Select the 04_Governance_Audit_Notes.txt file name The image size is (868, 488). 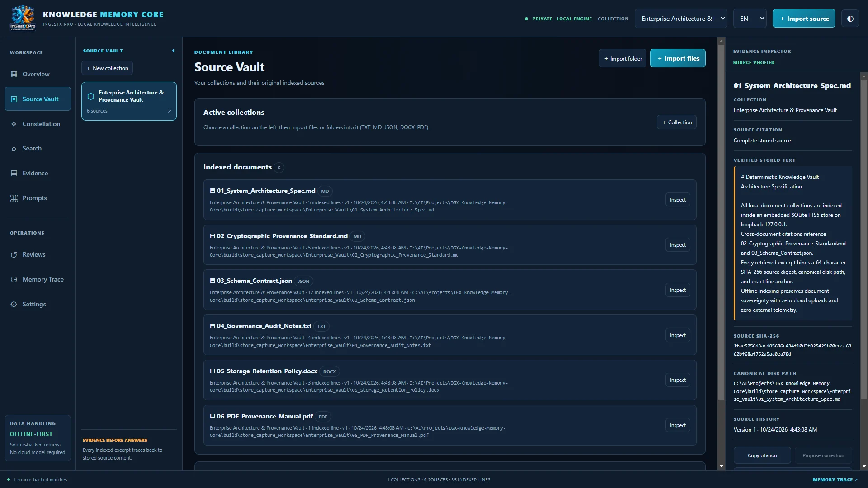pyautogui.click(x=264, y=326)
